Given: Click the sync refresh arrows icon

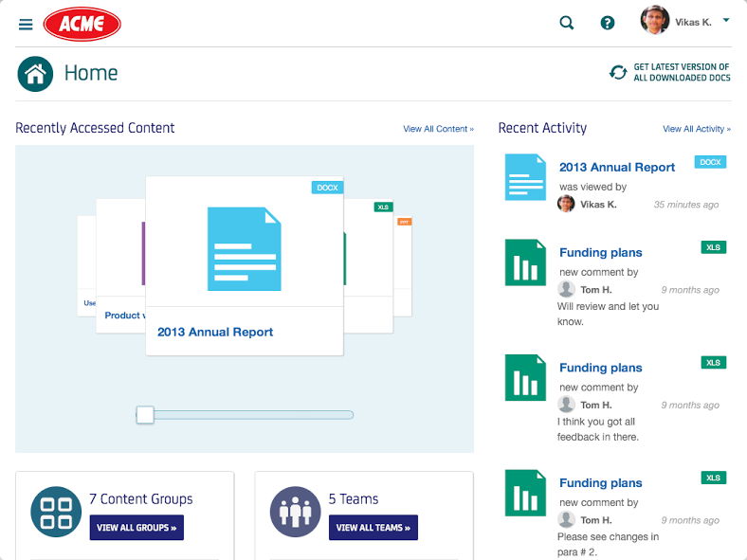Looking at the screenshot, I should pyautogui.click(x=618, y=73).
